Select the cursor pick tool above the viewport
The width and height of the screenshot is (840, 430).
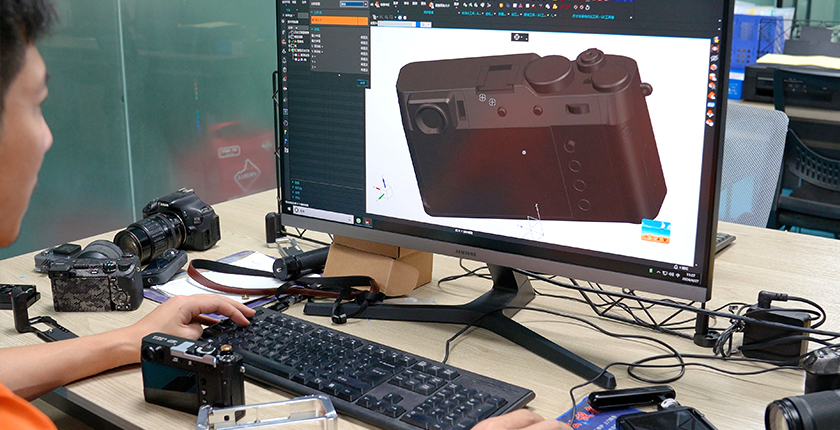[x=374, y=17]
